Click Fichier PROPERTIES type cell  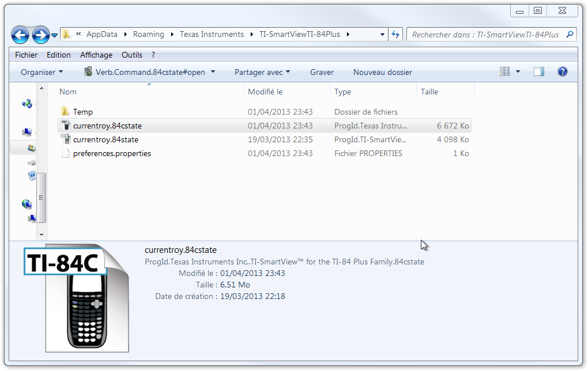coord(368,154)
